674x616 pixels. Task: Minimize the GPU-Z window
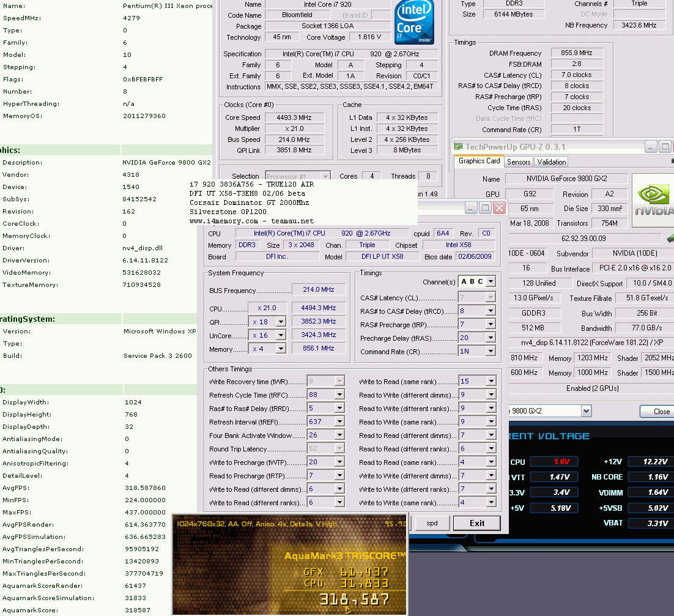(651, 147)
